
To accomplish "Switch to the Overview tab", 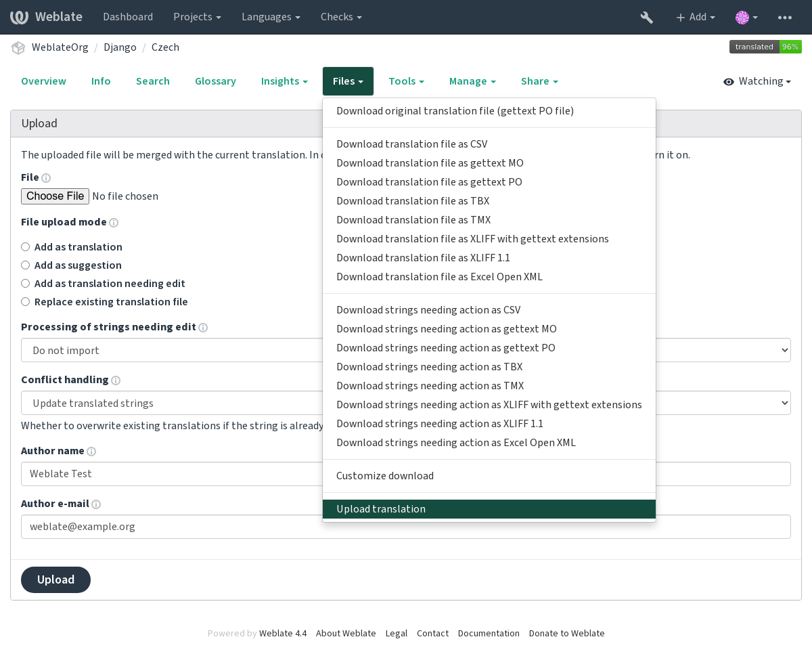I will tap(43, 81).
